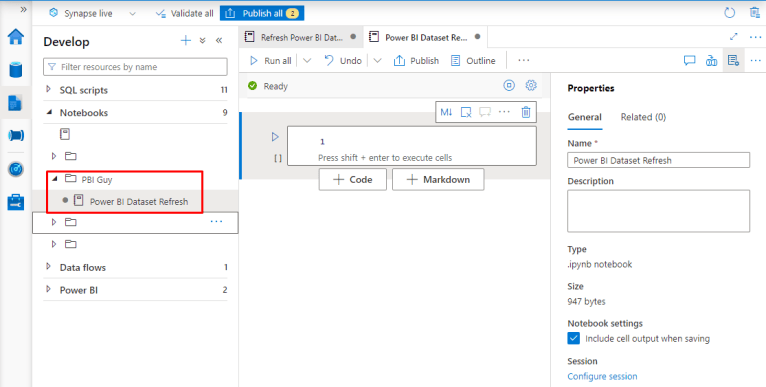The height and width of the screenshot is (387, 766).
Task: Open the Home hub icon
Action: tap(16, 37)
